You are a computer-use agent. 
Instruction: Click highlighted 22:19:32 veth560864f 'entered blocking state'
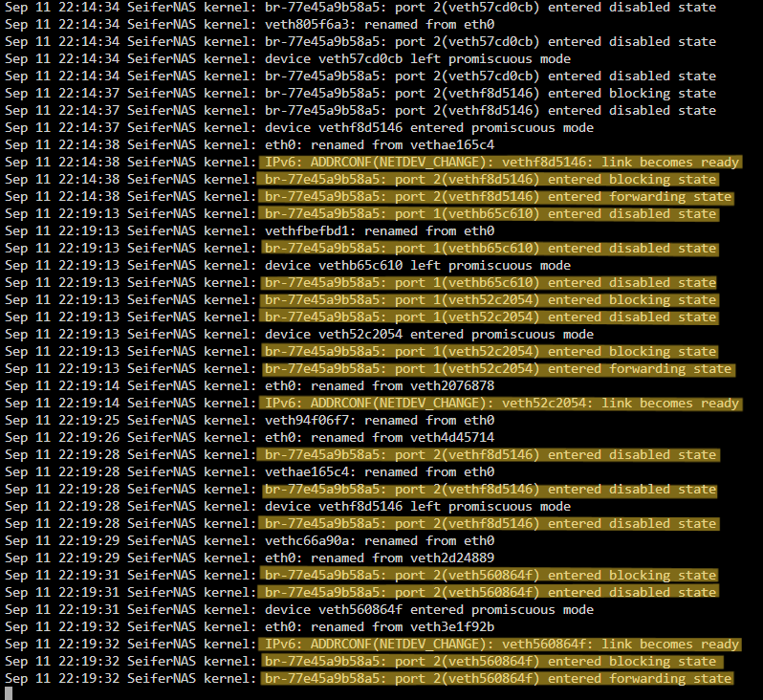click(491, 662)
